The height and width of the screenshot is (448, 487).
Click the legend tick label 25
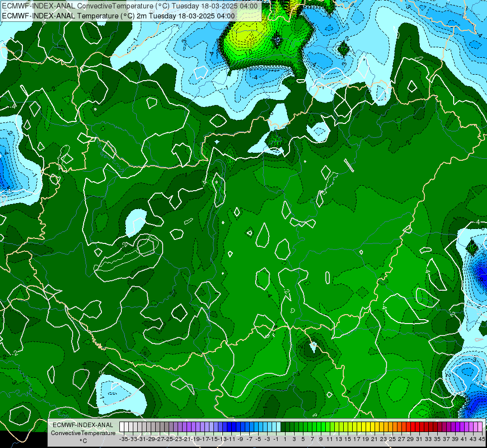click(392, 439)
